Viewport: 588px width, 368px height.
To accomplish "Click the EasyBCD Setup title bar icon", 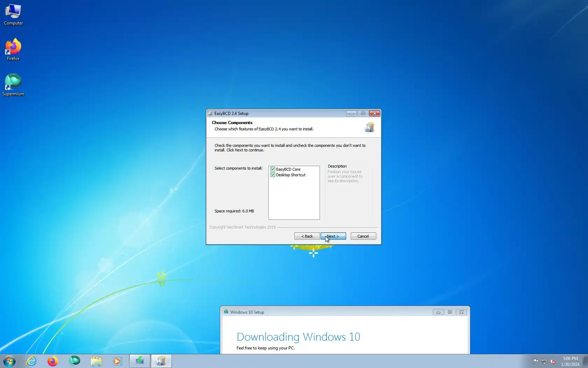I will point(210,114).
